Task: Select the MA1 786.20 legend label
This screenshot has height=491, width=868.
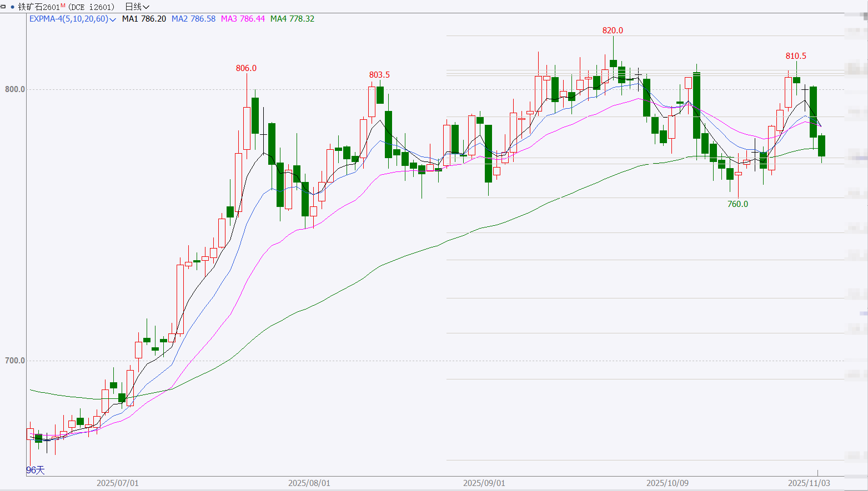Action: 144,19
